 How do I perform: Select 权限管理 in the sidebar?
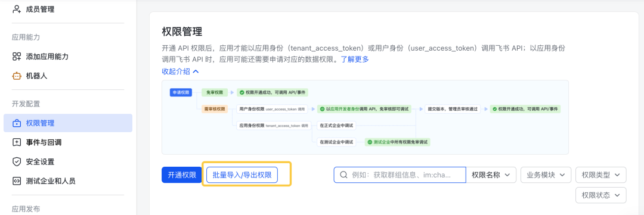pyautogui.click(x=68, y=123)
